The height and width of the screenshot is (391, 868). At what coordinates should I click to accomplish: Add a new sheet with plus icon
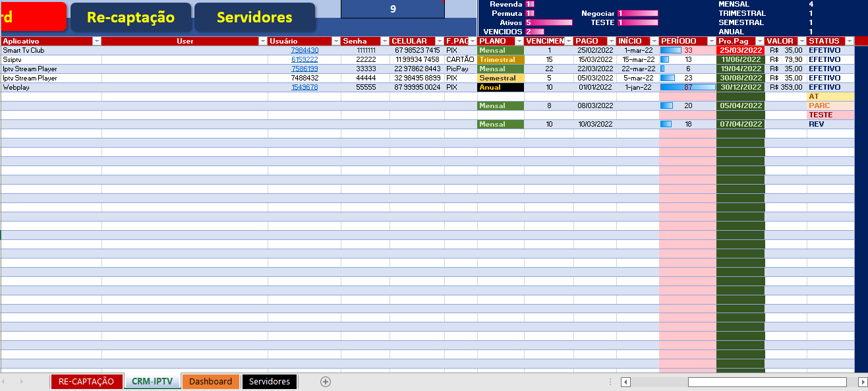coord(325,382)
